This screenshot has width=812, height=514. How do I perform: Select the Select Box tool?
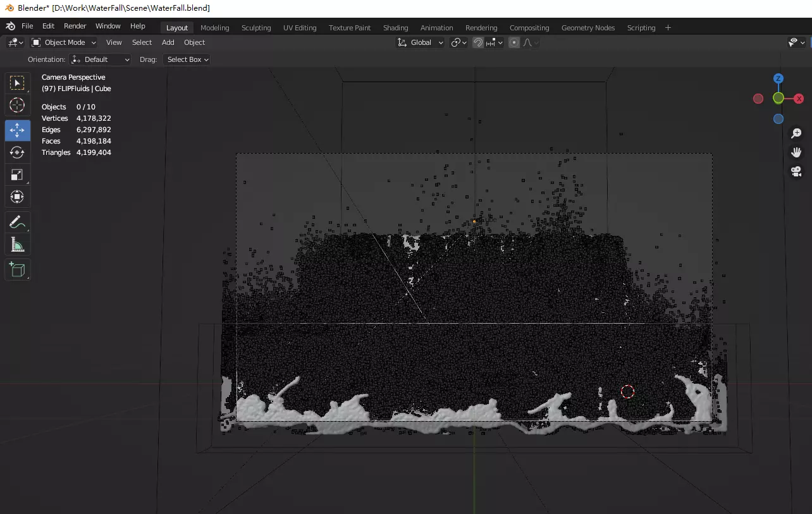(x=17, y=83)
